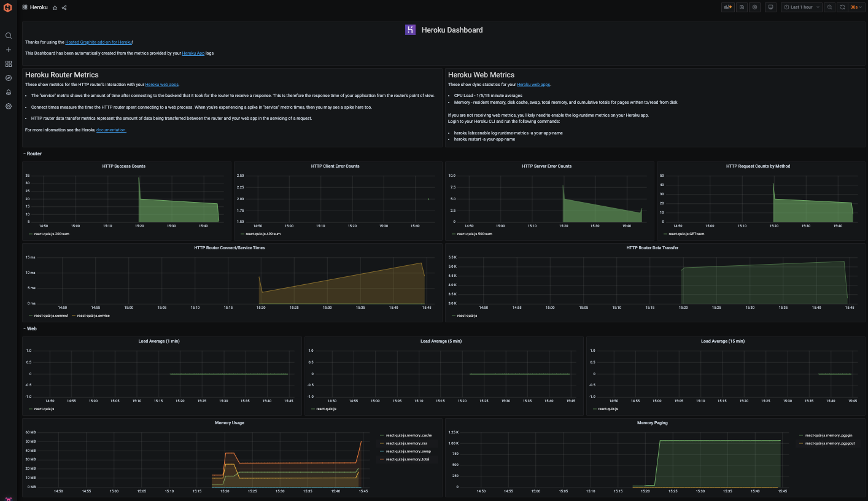This screenshot has width=868, height=501.
Task: Click the Heroku dashboard title in the top bar
Action: pos(39,7)
